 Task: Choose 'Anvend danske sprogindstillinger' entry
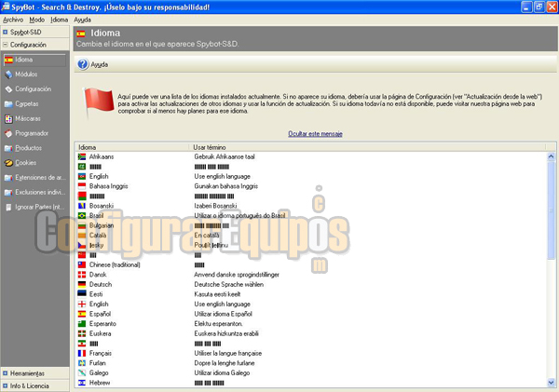tap(237, 275)
